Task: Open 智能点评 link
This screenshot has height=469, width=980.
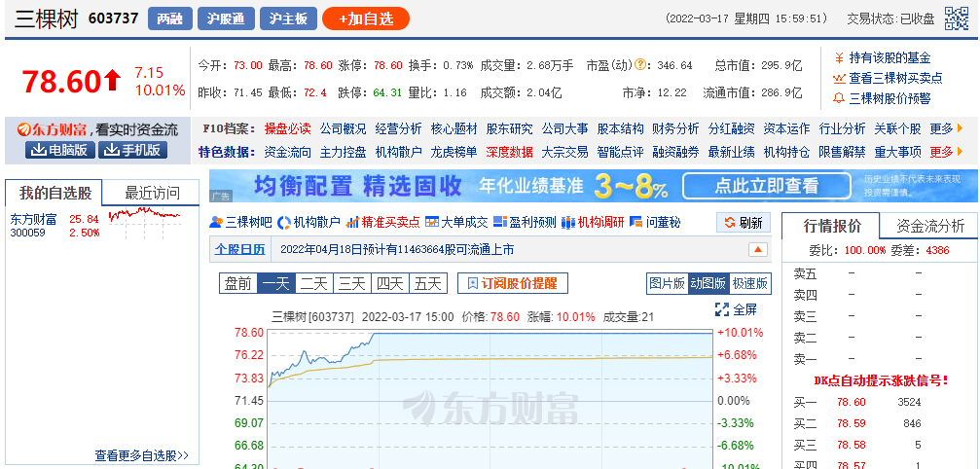Action: pyautogui.click(x=620, y=152)
